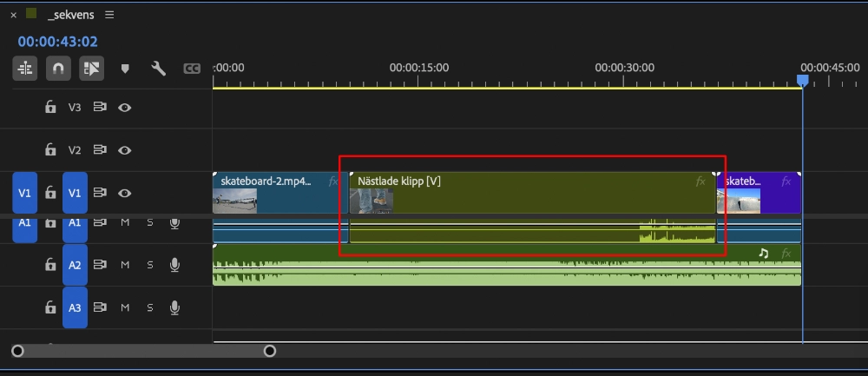Solo track A3 with S button

tap(149, 307)
